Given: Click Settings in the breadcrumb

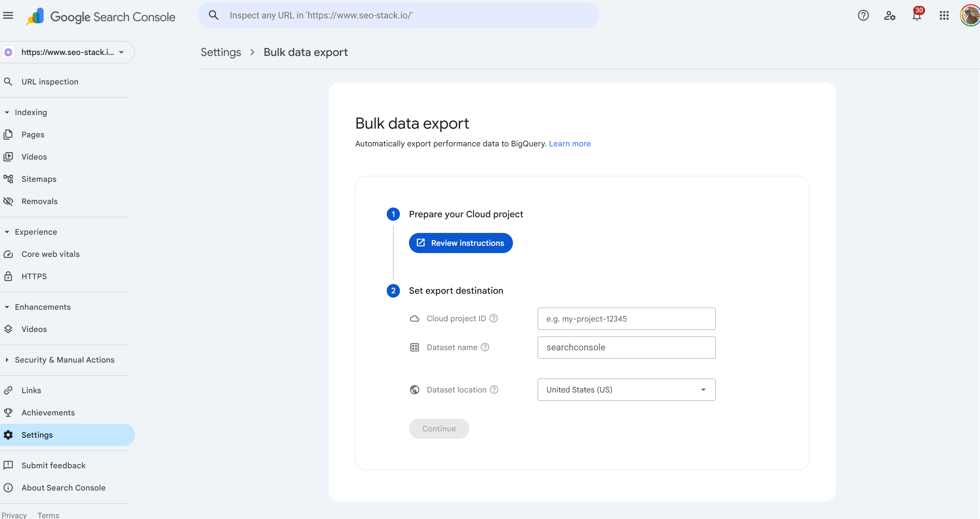Looking at the screenshot, I should tap(220, 52).
